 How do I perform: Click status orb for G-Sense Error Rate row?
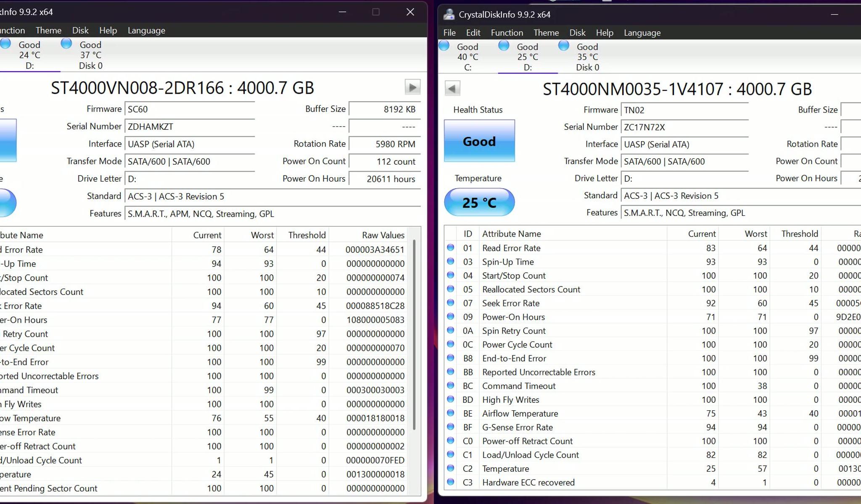pyautogui.click(x=451, y=427)
